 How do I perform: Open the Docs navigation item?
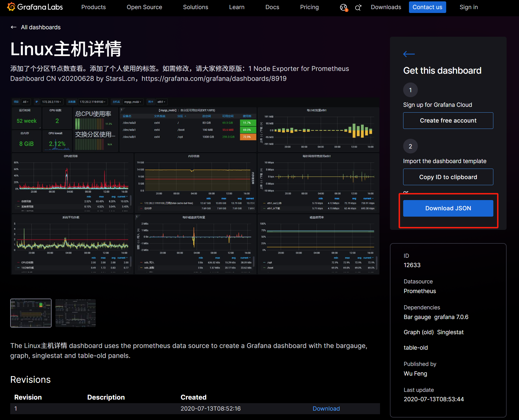pyautogui.click(x=272, y=7)
